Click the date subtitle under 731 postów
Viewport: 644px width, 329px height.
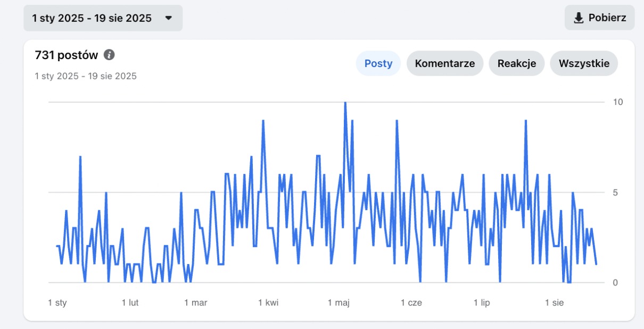[86, 76]
